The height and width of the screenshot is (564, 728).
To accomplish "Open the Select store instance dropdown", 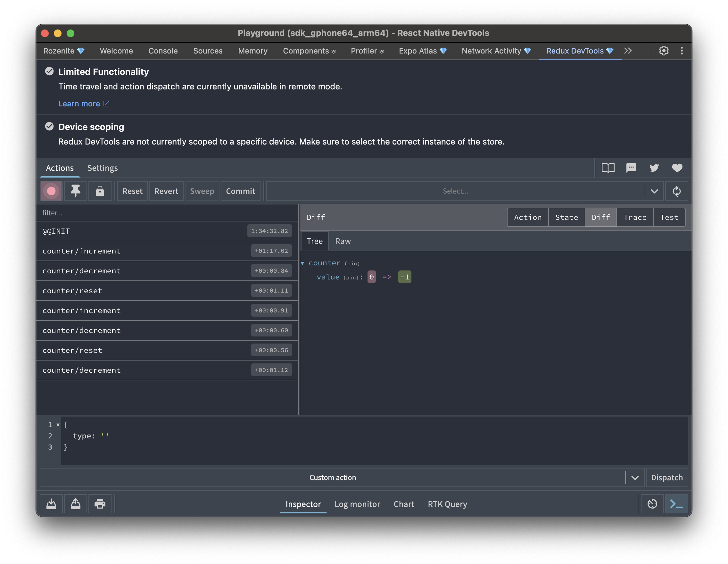I will pyautogui.click(x=654, y=191).
